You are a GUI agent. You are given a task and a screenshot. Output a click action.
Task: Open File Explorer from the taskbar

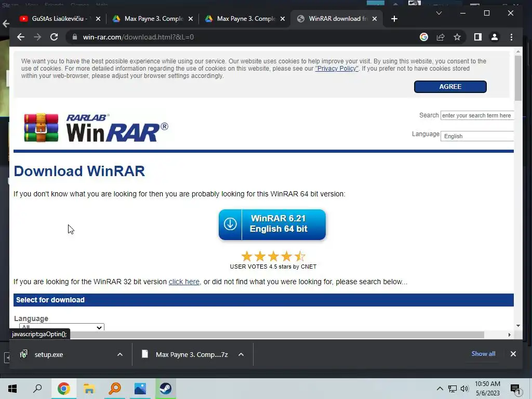89,389
